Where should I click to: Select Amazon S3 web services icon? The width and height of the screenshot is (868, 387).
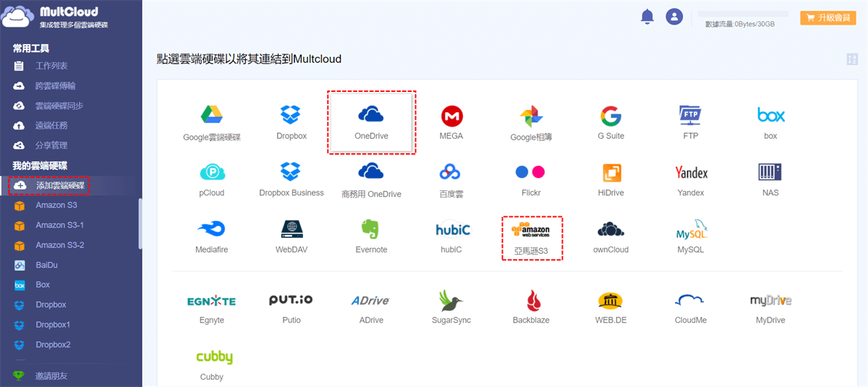click(x=530, y=229)
